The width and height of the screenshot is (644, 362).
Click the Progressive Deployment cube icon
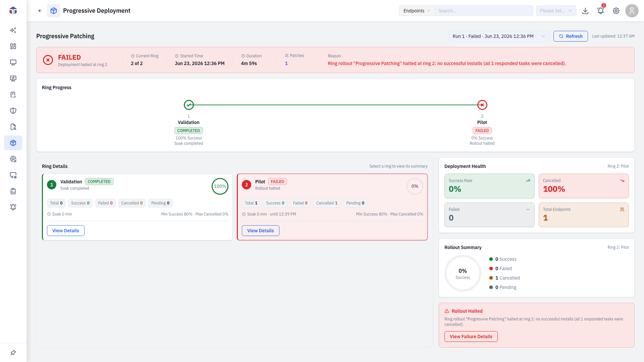(54, 11)
